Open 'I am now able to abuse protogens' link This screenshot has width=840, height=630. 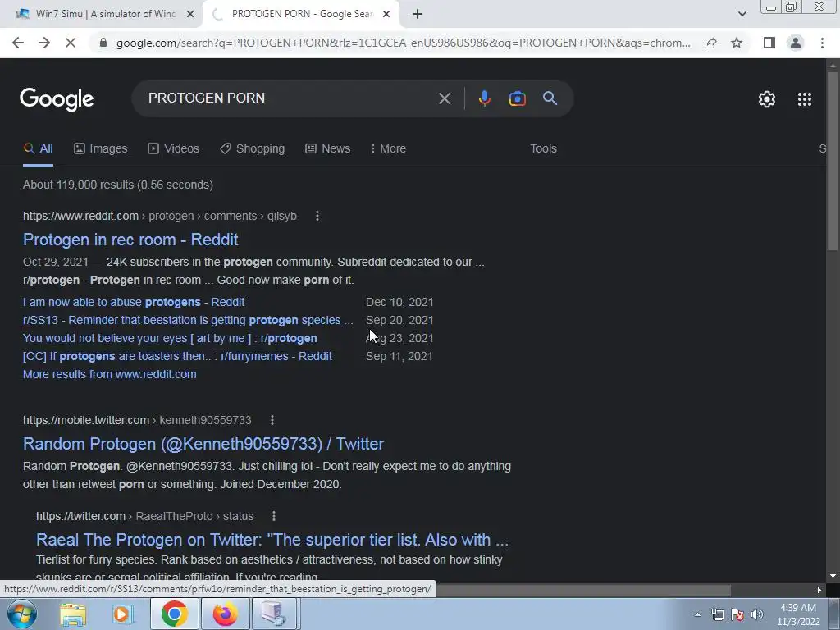pyautogui.click(x=134, y=302)
